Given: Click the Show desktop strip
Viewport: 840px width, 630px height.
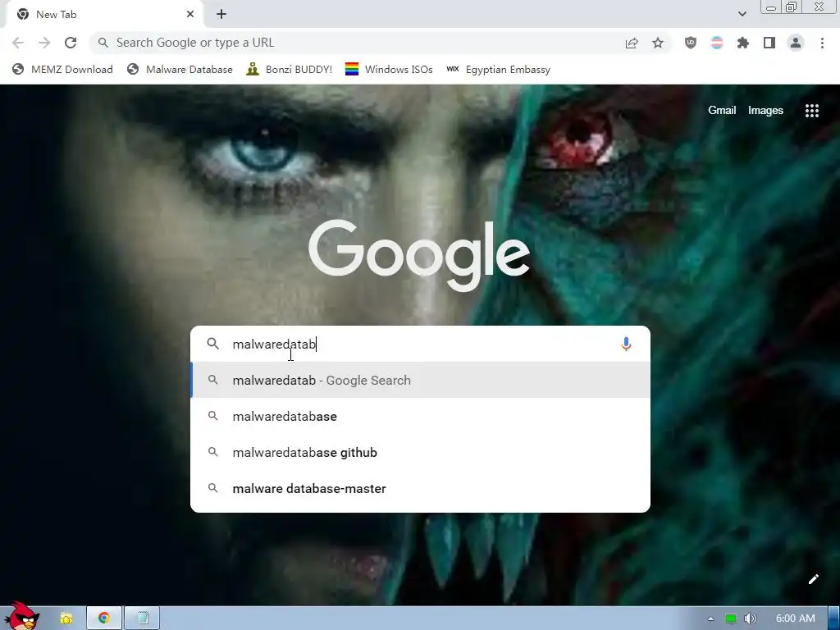Looking at the screenshot, I should pos(834,619).
